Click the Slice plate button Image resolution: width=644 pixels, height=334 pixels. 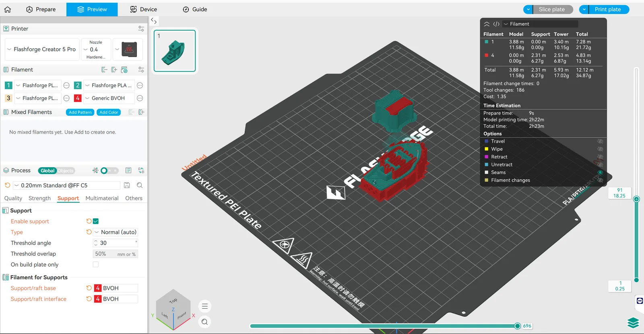pos(552,9)
